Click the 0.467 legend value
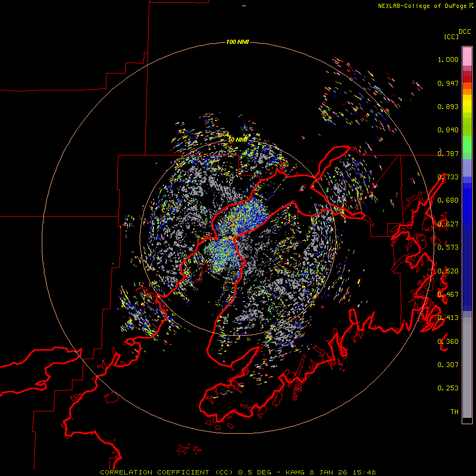The height and width of the screenshot is (476, 476). click(x=448, y=295)
